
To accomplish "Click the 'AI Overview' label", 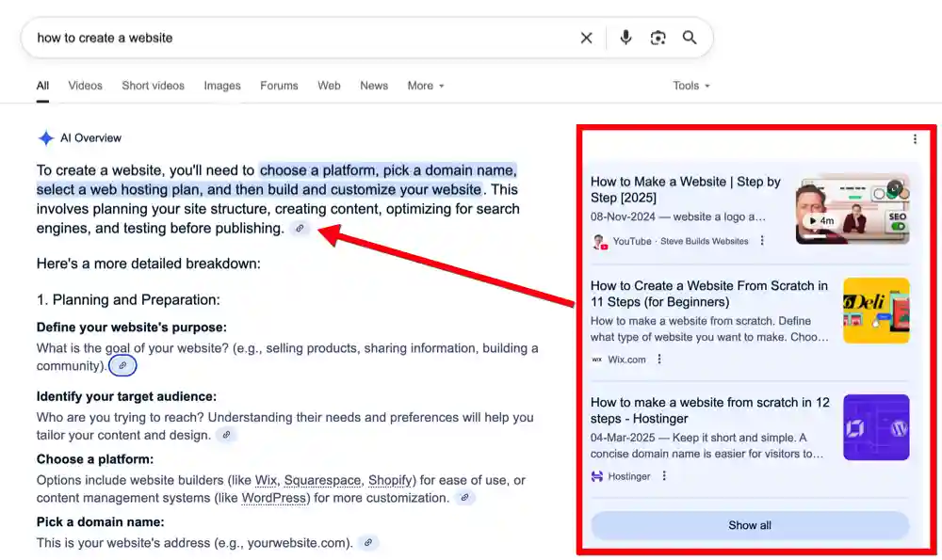I will [x=90, y=138].
